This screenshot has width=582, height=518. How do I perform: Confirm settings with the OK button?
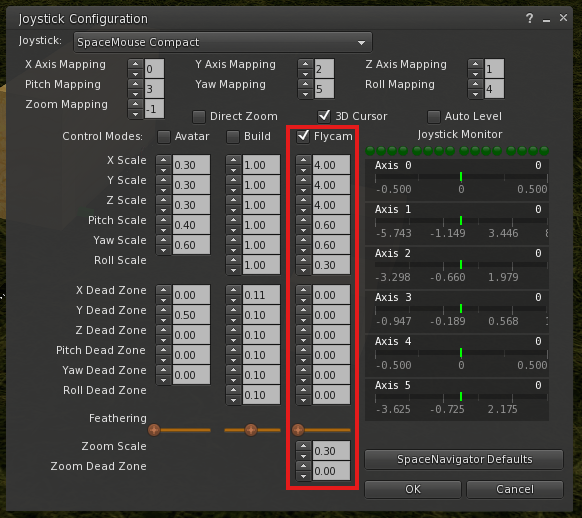tap(413, 489)
